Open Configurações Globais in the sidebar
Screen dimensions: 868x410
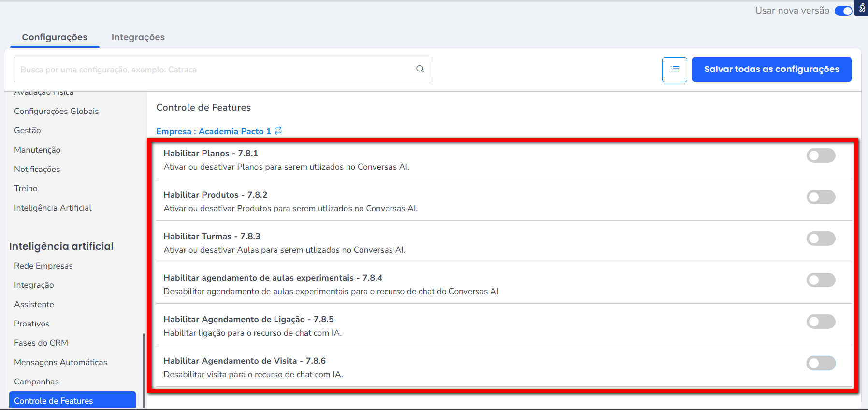[56, 111]
